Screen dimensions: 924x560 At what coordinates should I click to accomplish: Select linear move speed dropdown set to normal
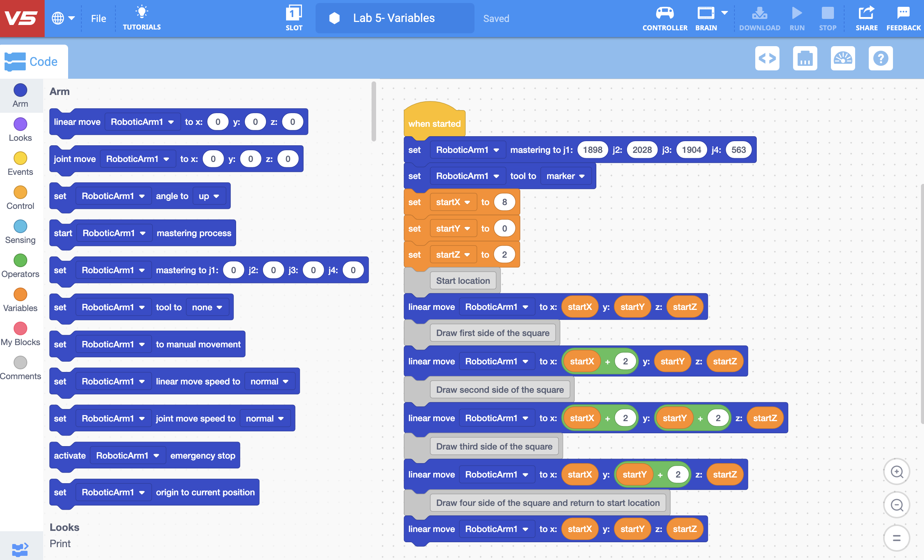[267, 381]
